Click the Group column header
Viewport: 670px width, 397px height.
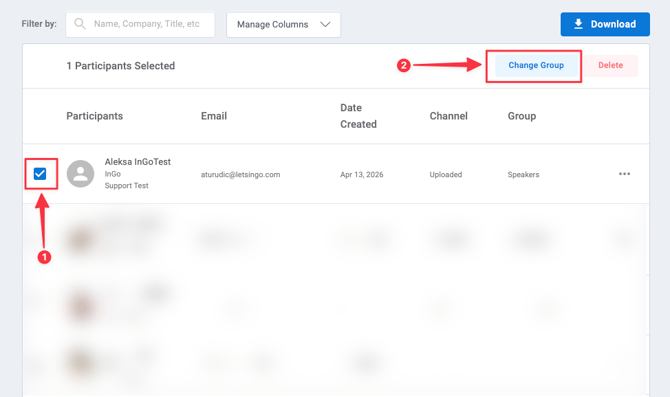(x=522, y=116)
